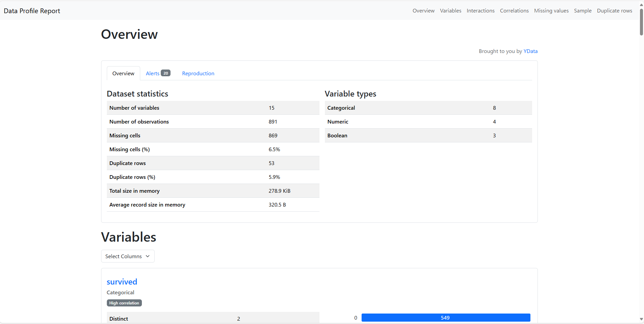Click the blue frequency bar labeled 549
Viewport: 644px width, 324px height.
(446, 318)
